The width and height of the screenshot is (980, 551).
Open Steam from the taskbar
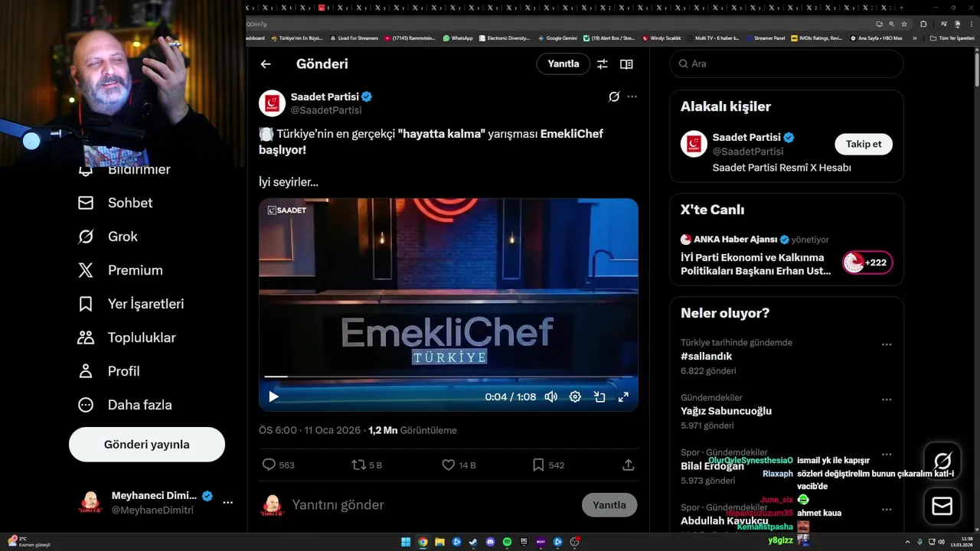point(473,542)
